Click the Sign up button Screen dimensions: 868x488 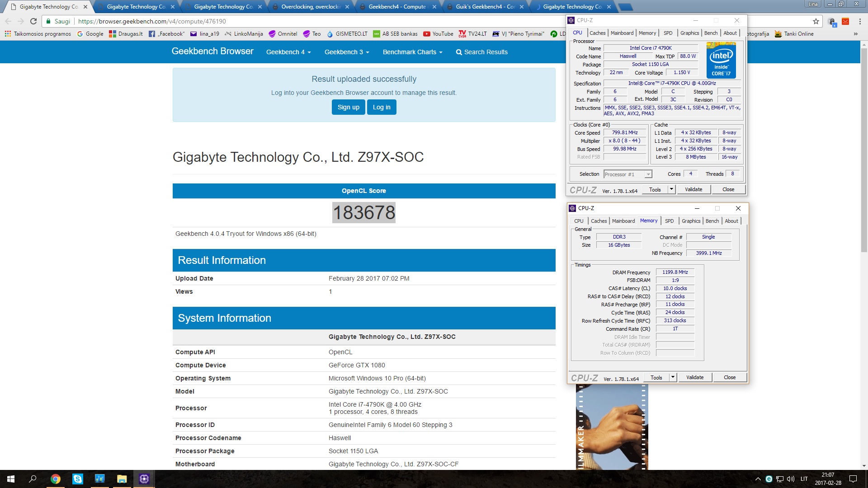click(348, 107)
